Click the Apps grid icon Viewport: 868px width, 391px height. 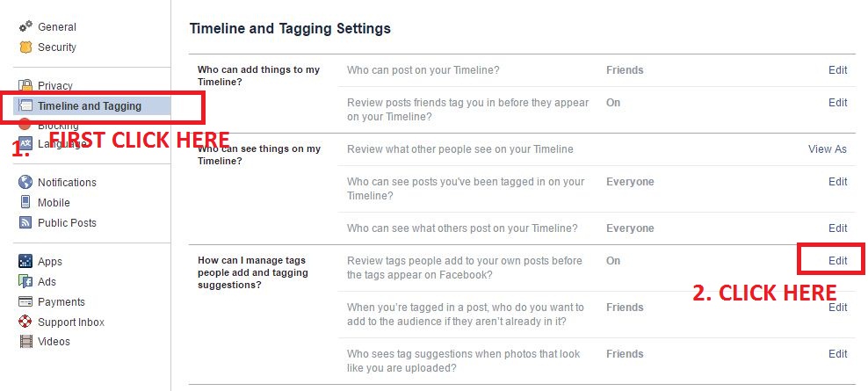(25, 262)
